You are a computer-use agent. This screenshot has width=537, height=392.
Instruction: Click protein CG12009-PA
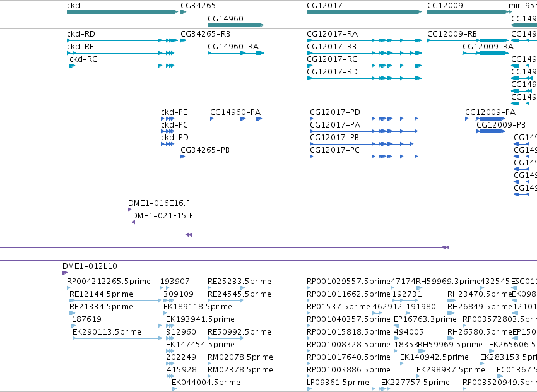coord(485,119)
